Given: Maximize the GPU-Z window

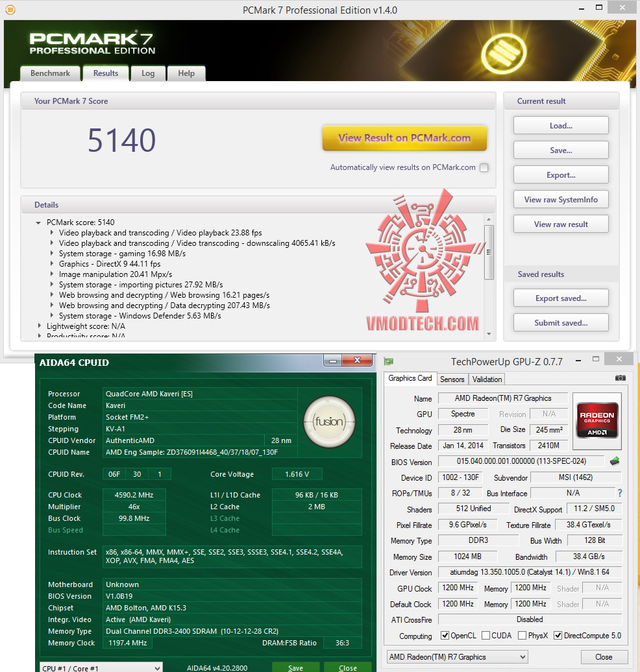Looking at the screenshot, I should pyautogui.click(x=596, y=359).
